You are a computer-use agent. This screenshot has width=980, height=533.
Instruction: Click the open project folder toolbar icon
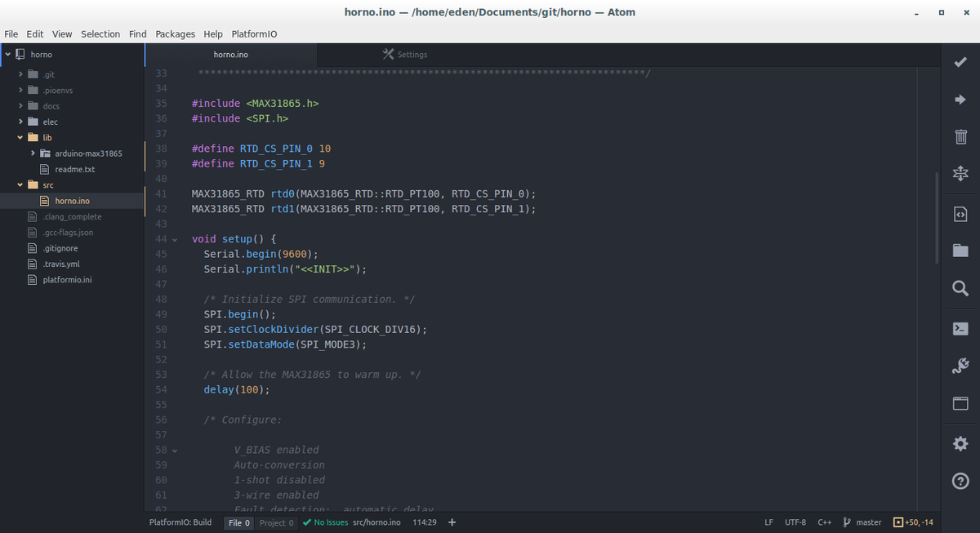[960, 251]
